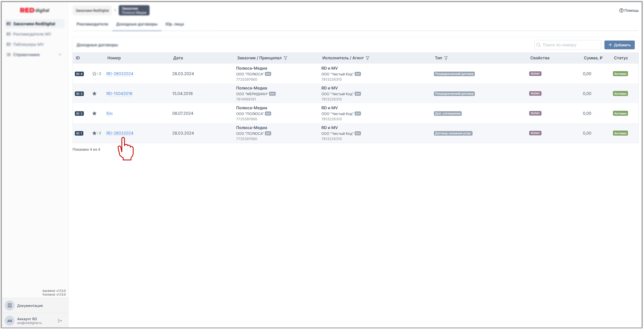
Task: Click the logout icon beside Аккаунт RD
Action: (x=60, y=321)
